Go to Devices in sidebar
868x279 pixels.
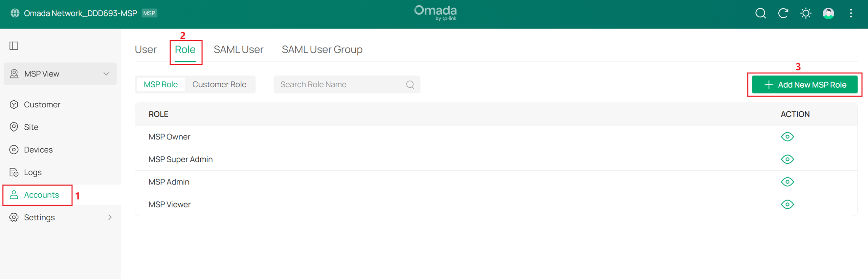(38, 150)
